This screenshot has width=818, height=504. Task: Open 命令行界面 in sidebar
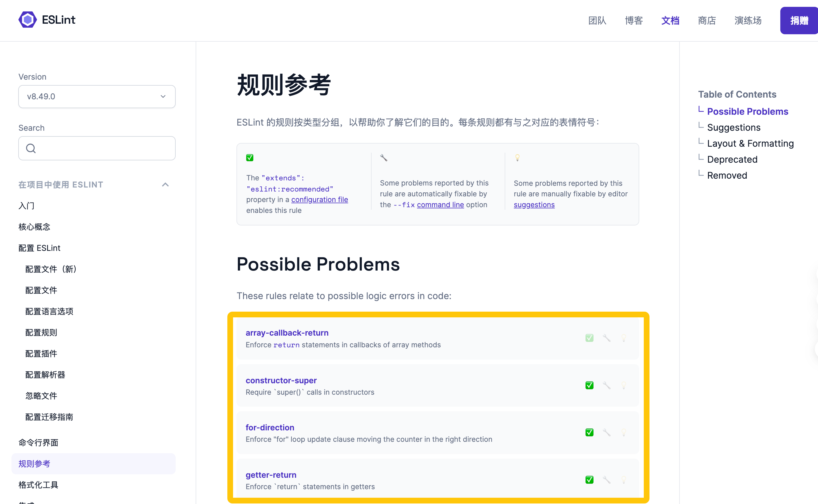38,443
